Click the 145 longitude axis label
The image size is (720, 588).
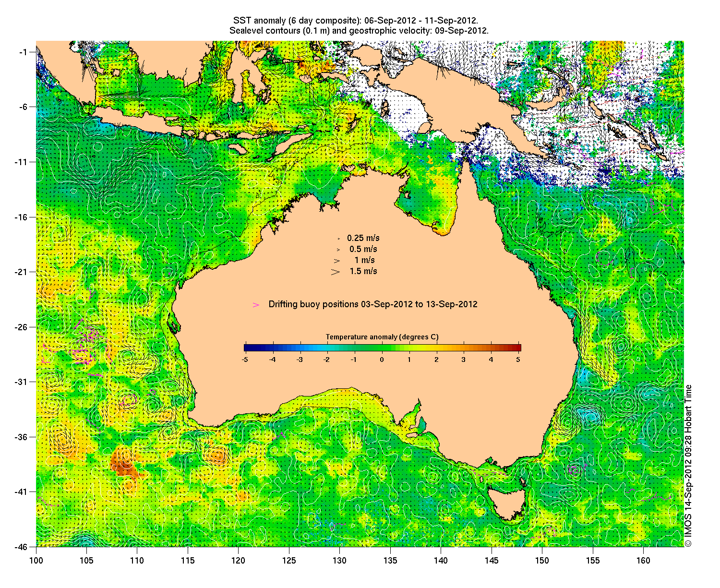pos(492,561)
